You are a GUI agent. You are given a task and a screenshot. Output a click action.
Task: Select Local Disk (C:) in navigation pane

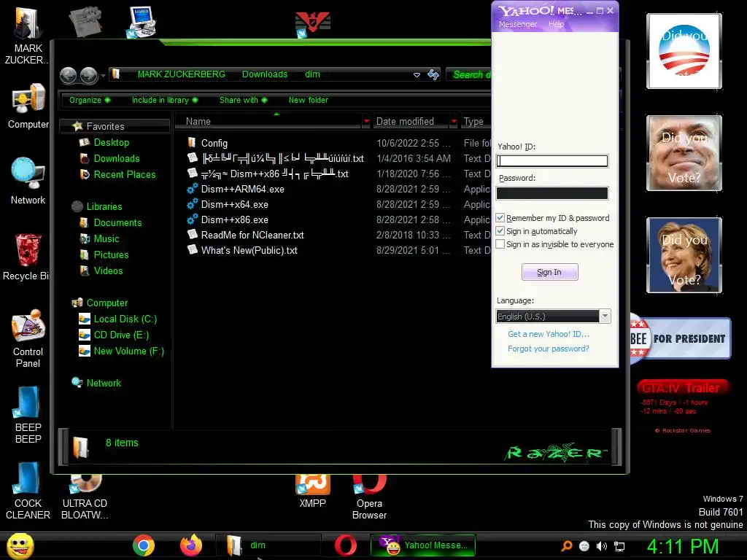coord(118,319)
